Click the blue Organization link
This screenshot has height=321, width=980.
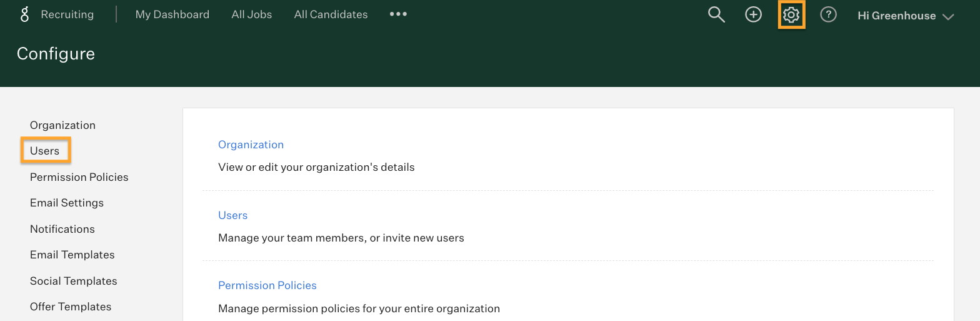point(251,145)
